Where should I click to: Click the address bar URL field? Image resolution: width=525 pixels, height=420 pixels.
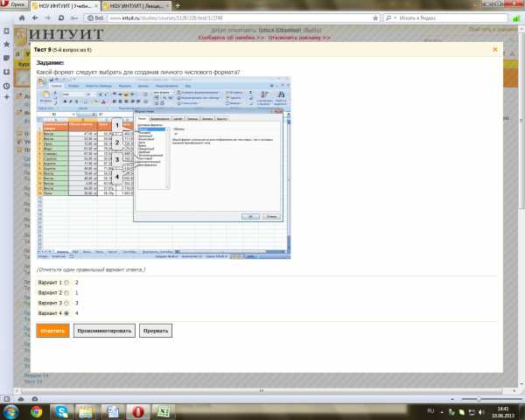pos(240,17)
